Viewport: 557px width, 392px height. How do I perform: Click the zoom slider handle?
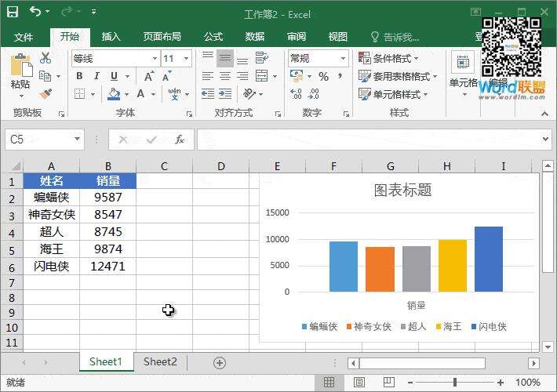(455, 382)
